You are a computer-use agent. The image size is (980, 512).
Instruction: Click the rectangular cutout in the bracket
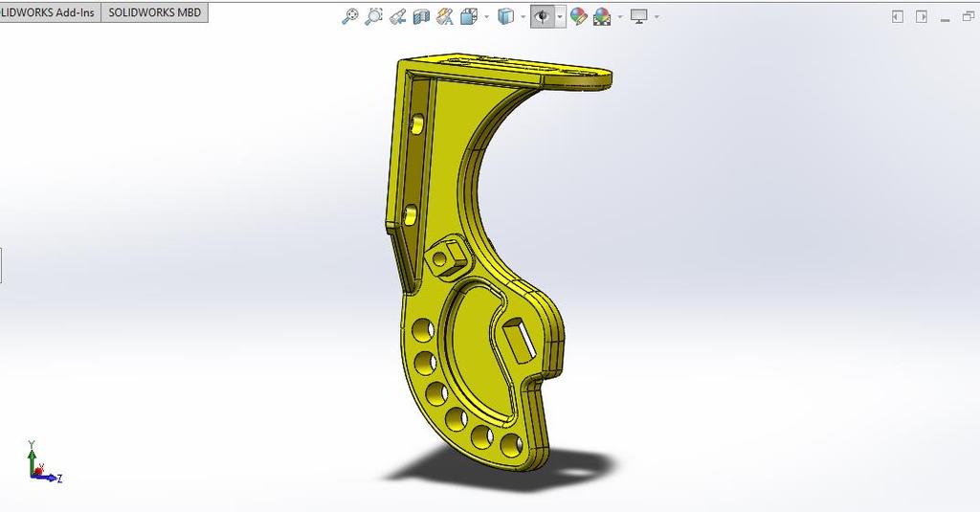[x=518, y=340]
